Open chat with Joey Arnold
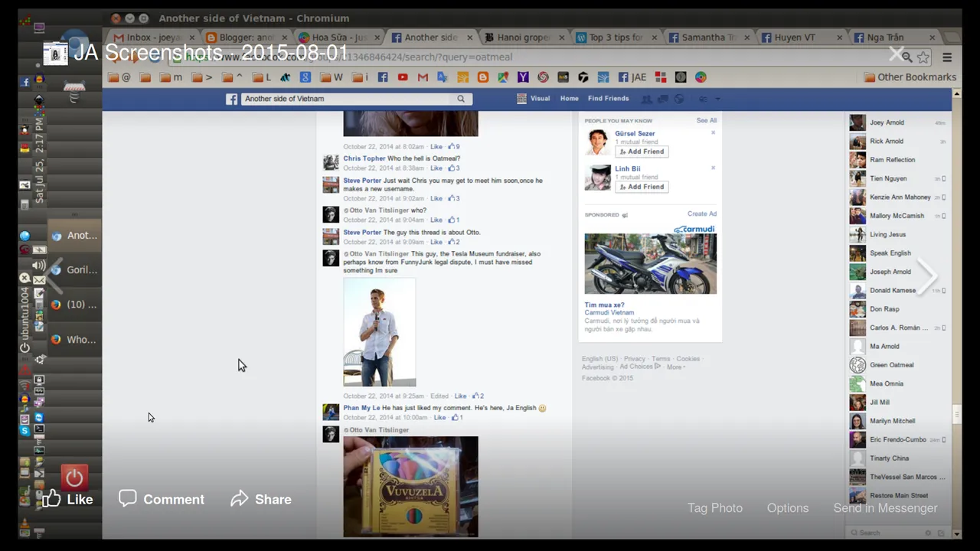The height and width of the screenshot is (551, 980). 897,122
